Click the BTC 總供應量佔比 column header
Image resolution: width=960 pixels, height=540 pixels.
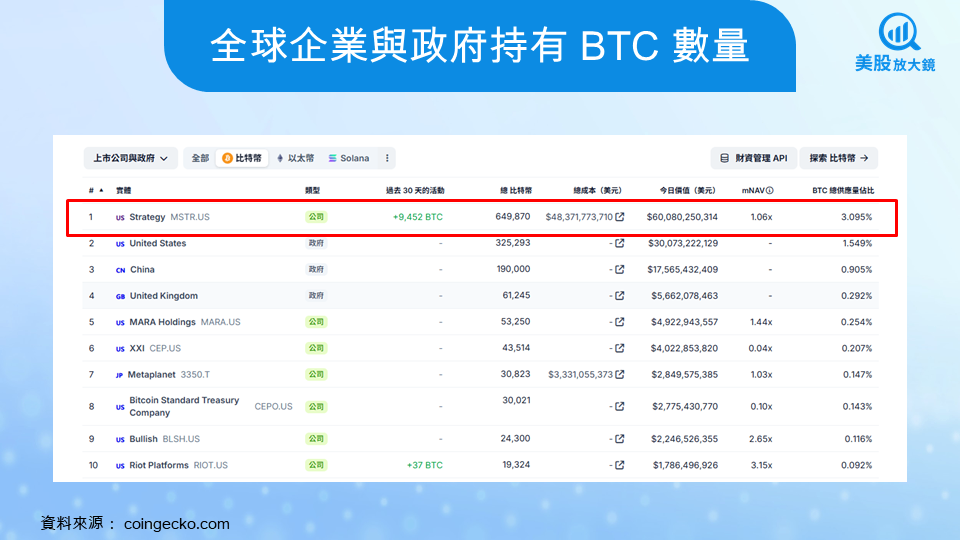843,190
